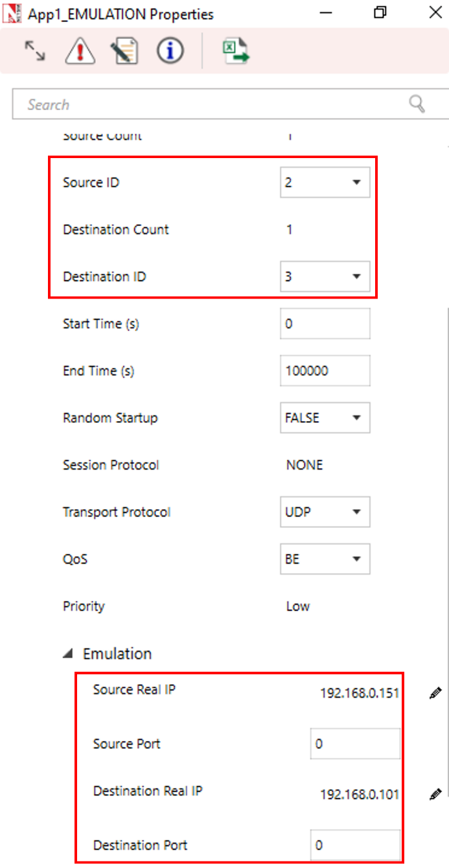This screenshot has width=449, height=868.
Task: Click the Excel export icon
Action: click(x=236, y=51)
